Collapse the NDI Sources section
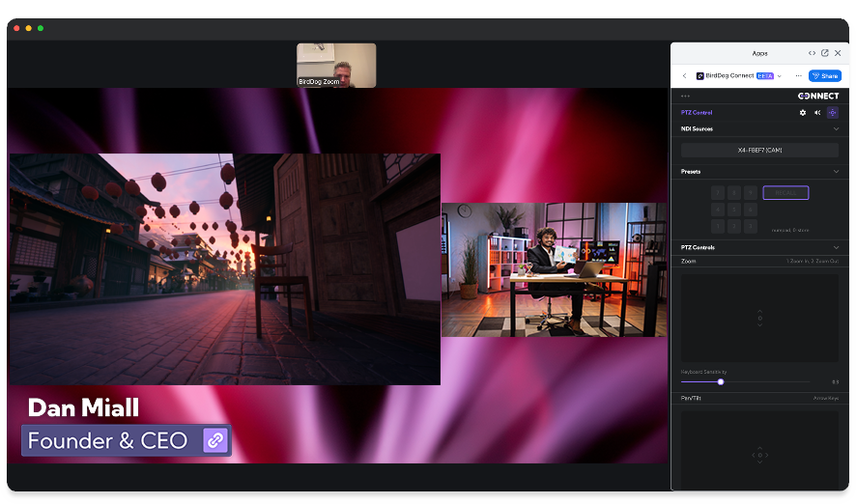The height and width of the screenshot is (504, 856). [836, 128]
